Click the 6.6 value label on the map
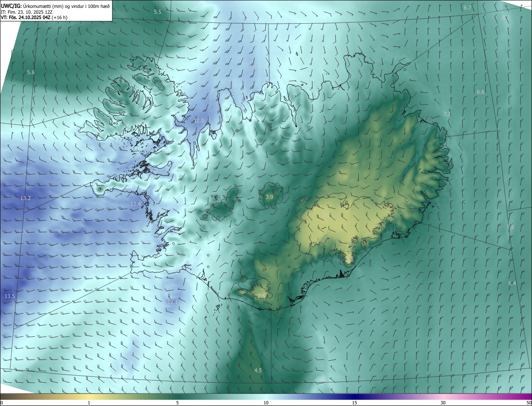The image size is (532, 406). click(480, 92)
